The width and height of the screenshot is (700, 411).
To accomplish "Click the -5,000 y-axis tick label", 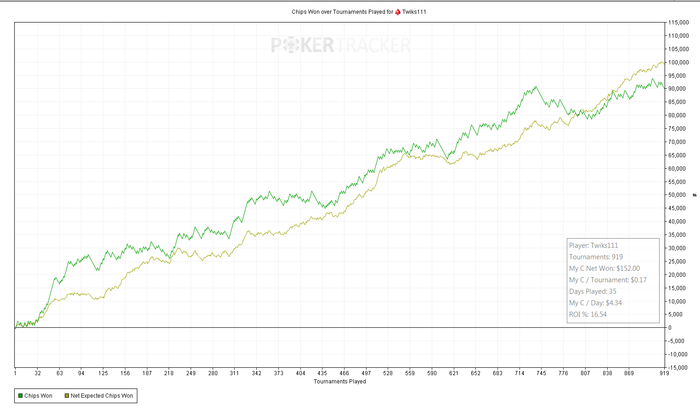I will coord(679,341).
